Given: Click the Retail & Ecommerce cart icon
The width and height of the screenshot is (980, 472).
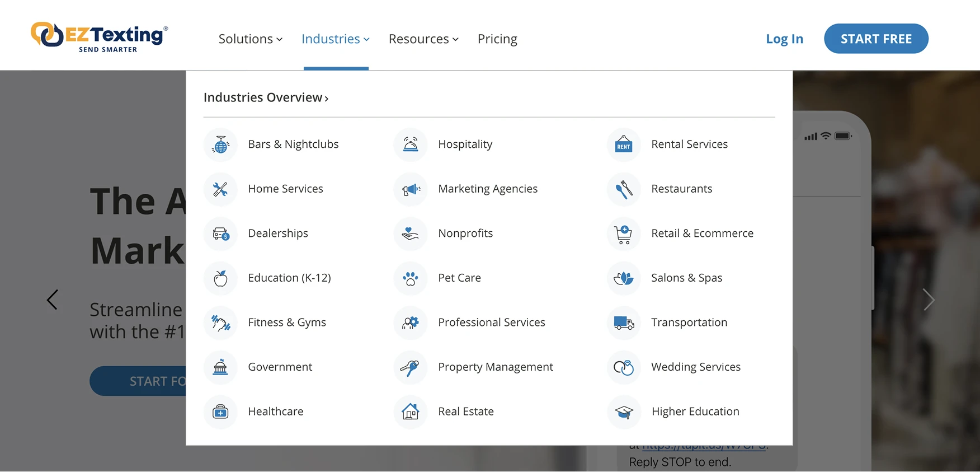Looking at the screenshot, I should [x=624, y=233].
